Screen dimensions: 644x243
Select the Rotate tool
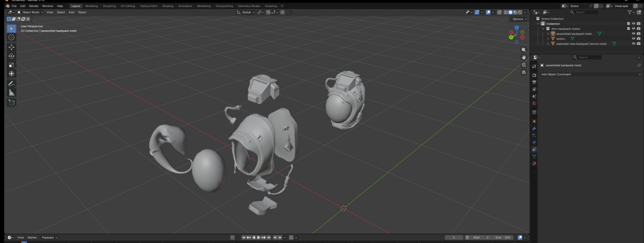[x=12, y=56]
